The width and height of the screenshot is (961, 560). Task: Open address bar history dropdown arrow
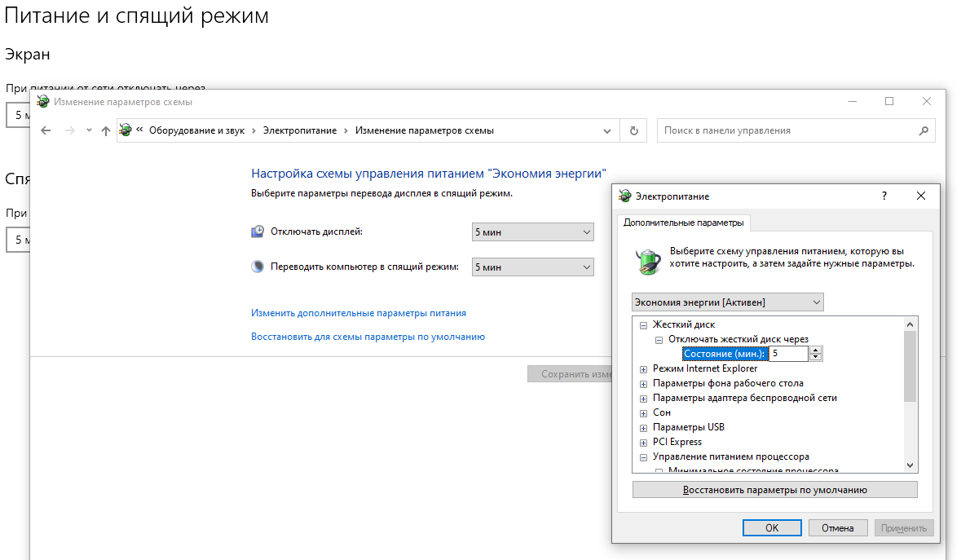click(606, 131)
